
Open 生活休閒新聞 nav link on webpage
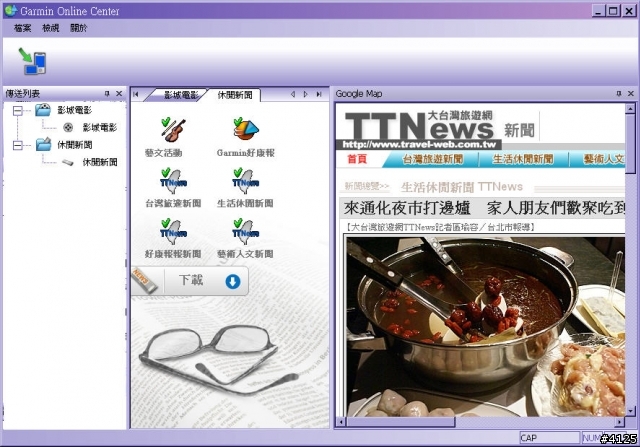(523, 159)
